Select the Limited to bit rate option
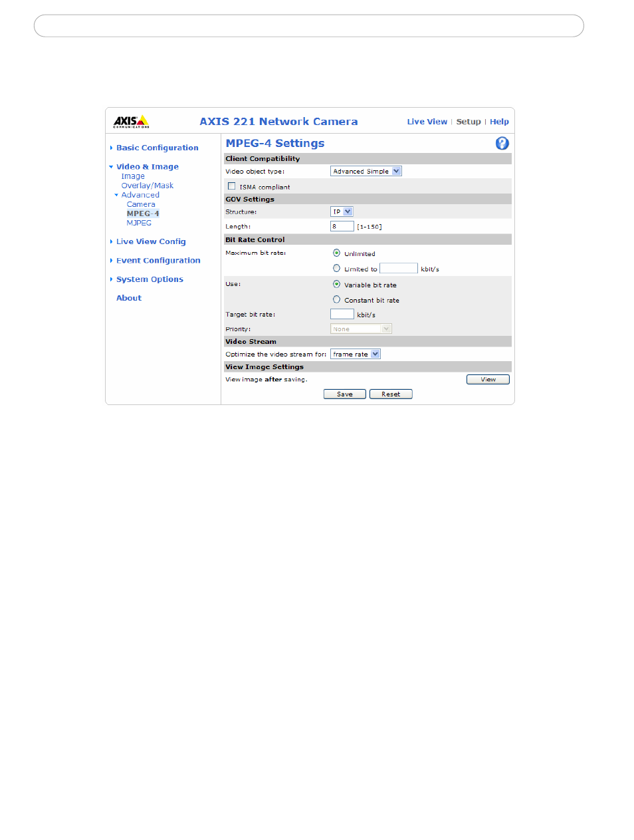 coord(336,268)
